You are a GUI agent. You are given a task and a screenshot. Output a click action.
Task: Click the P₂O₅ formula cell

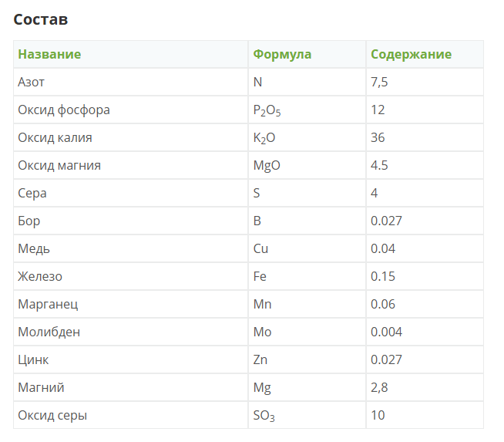[x=267, y=110]
